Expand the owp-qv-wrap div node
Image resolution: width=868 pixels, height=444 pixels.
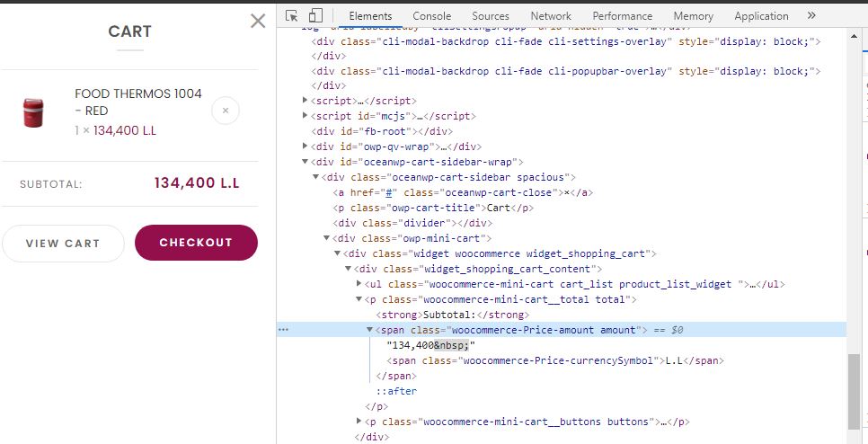(x=305, y=147)
